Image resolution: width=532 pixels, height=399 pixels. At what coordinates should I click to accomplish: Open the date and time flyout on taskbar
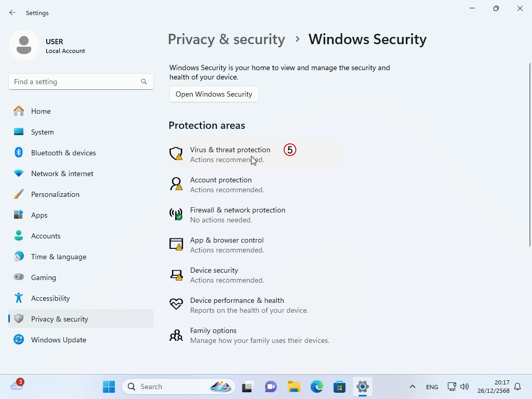click(x=495, y=387)
